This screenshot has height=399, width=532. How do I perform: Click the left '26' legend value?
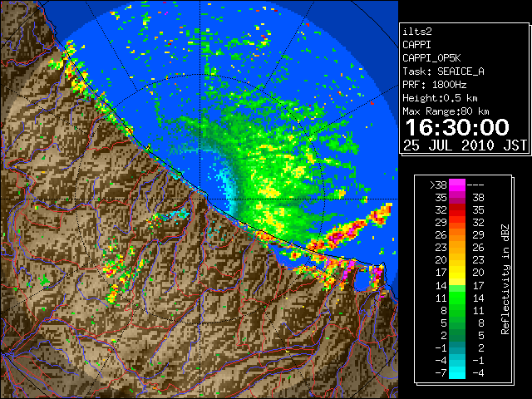click(x=441, y=235)
